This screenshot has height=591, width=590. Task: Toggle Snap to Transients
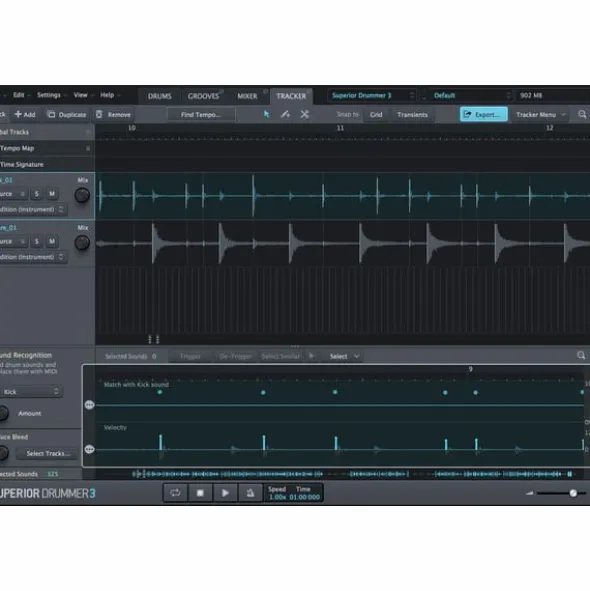(x=412, y=115)
